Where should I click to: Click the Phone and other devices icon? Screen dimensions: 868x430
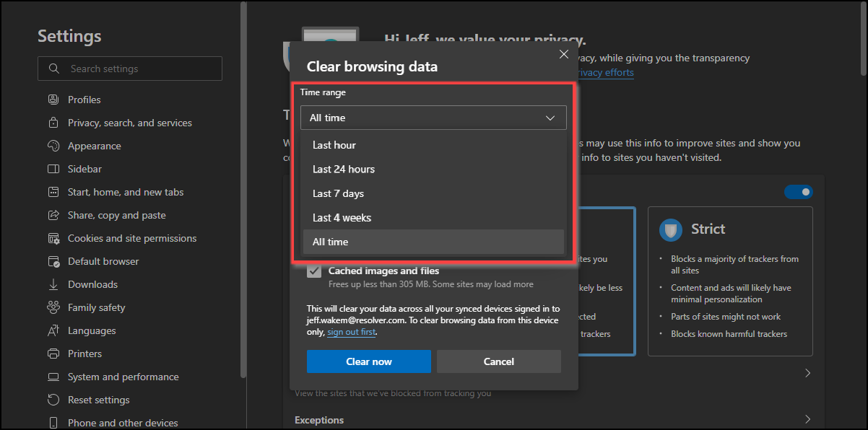point(53,423)
